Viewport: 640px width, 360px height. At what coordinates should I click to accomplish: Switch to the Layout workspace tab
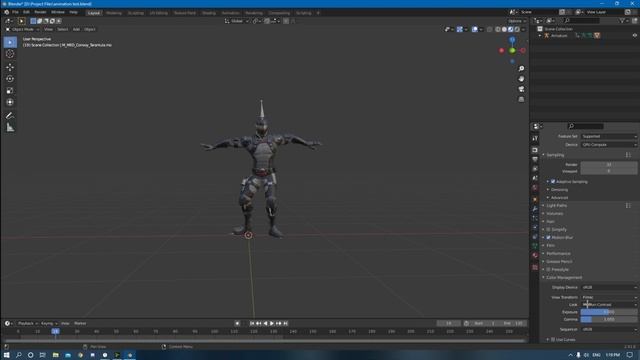[x=93, y=13]
